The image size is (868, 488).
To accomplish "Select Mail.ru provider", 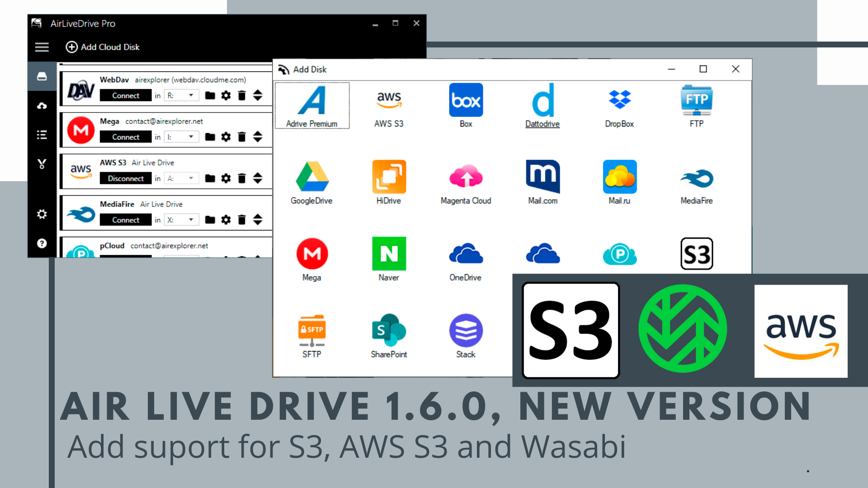I will (619, 183).
